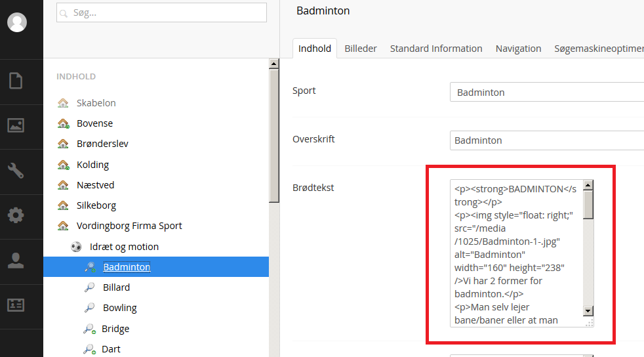
Task: Open the Settings wrench icon
Action: click(x=16, y=170)
